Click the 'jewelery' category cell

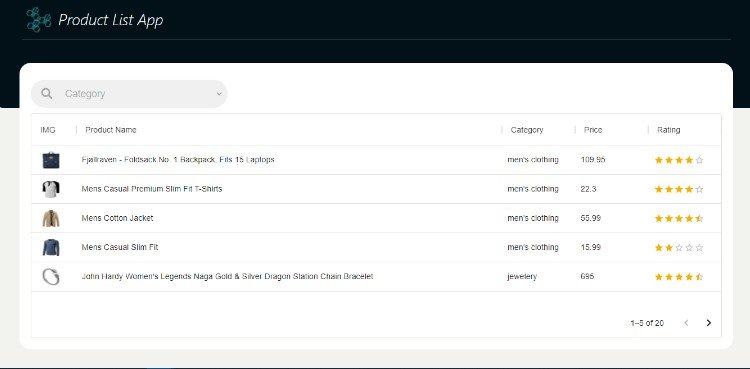tap(522, 277)
